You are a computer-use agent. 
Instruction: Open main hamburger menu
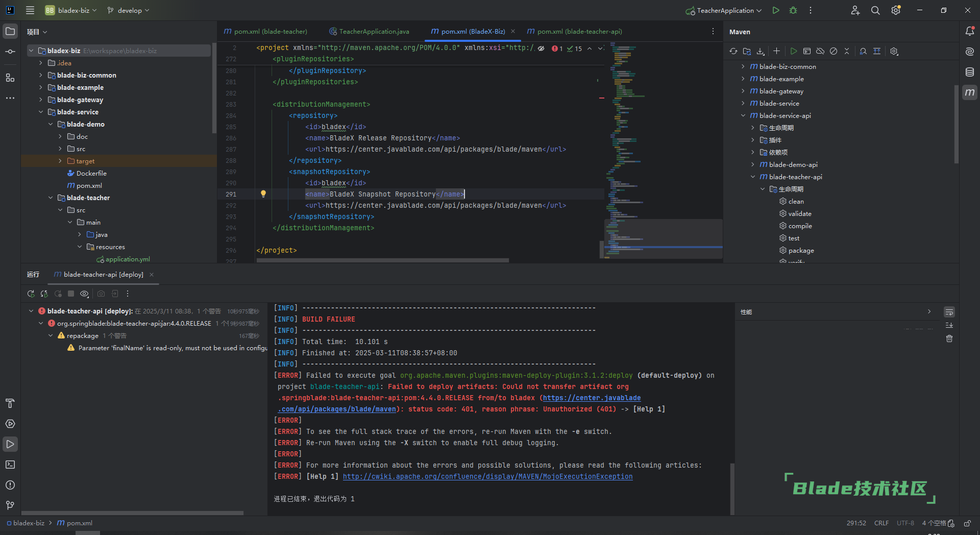pos(30,10)
